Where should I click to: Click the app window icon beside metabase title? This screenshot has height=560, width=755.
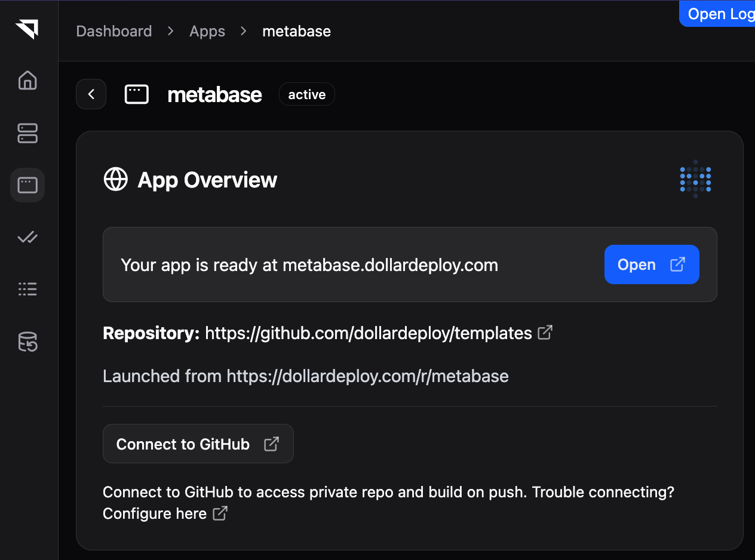click(x=137, y=94)
